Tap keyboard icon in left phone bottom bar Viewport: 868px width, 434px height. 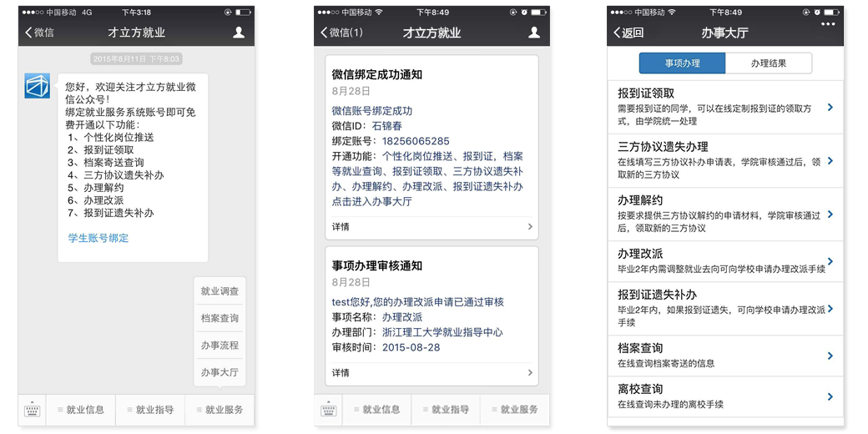pyautogui.click(x=32, y=410)
